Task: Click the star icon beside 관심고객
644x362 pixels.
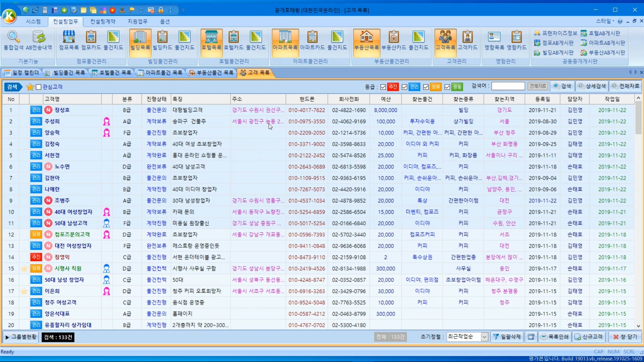Action: [30, 87]
